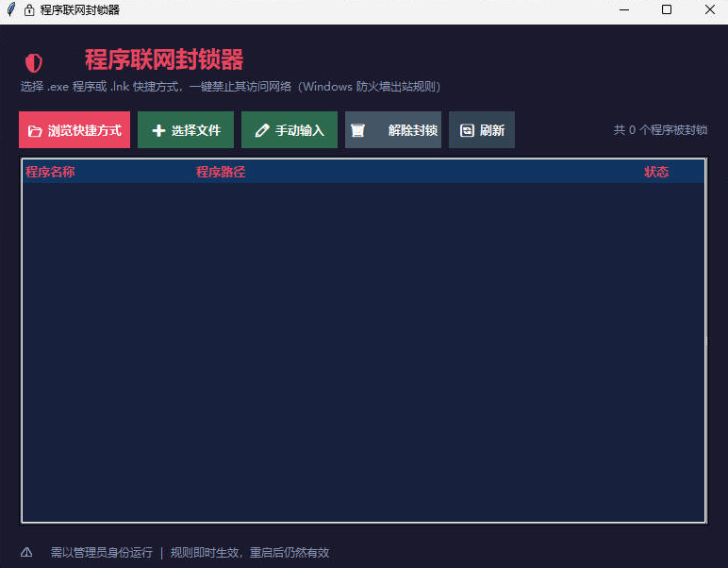Click the 共 0 个程序被封锁 counter label
The width and height of the screenshot is (728, 568).
660,130
